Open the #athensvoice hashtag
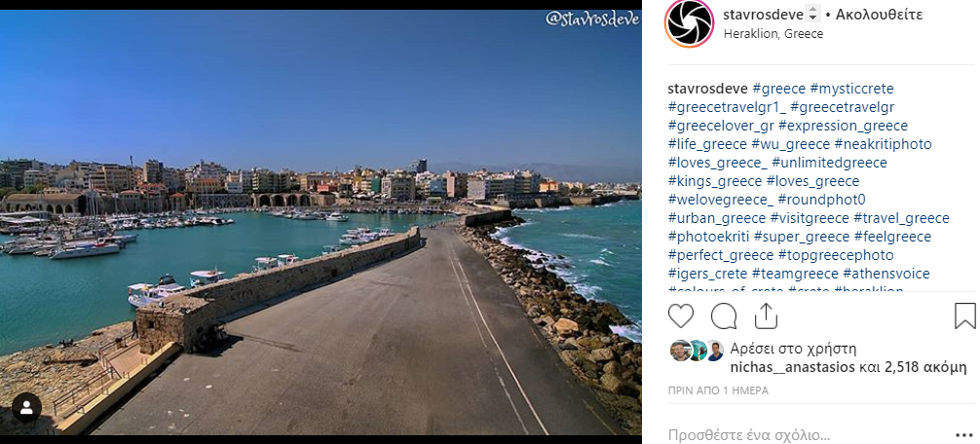The height and width of the screenshot is (444, 980). tap(886, 274)
